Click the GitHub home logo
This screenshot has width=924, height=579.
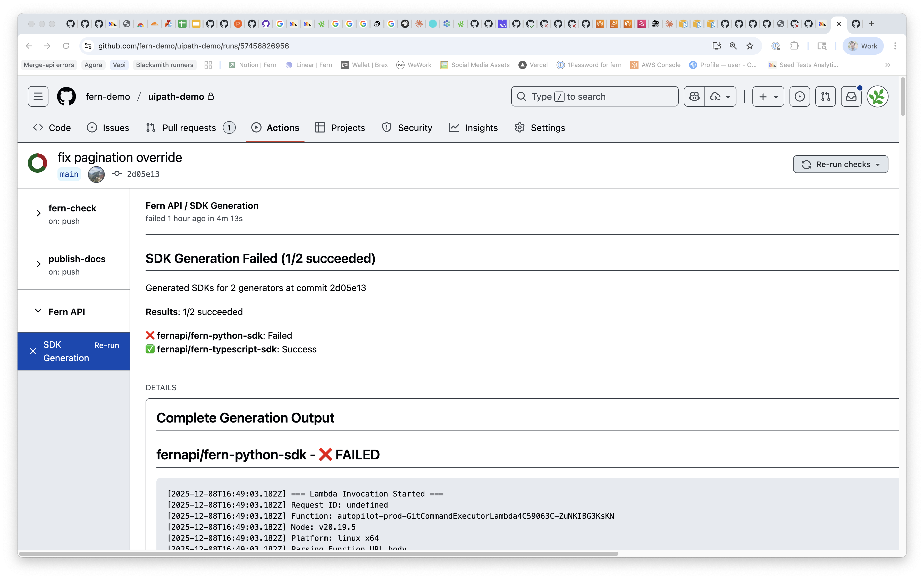[x=66, y=96]
